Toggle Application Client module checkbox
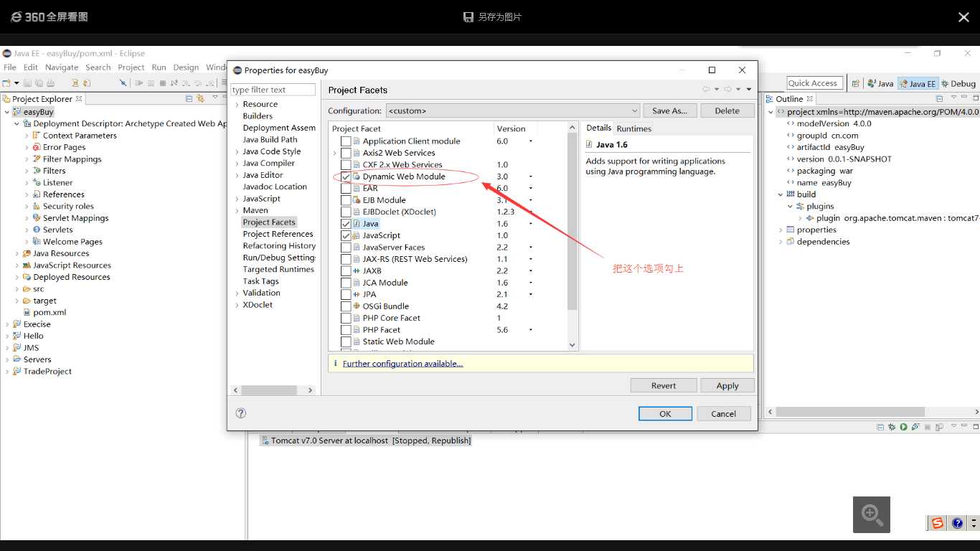The width and height of the screenshot is (980, 551). pos(346,141)
